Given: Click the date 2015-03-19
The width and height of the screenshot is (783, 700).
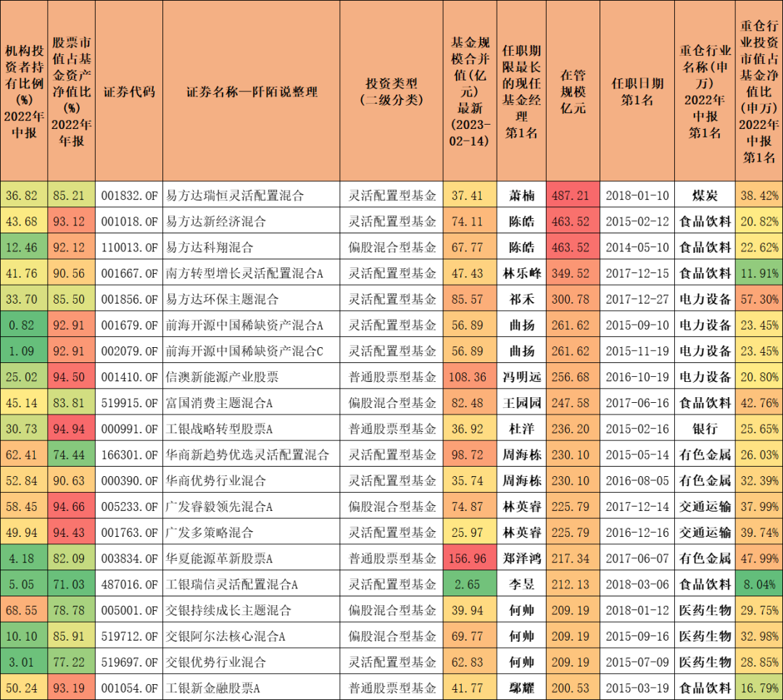Looking at the screenshot, I should click(637, 688).
